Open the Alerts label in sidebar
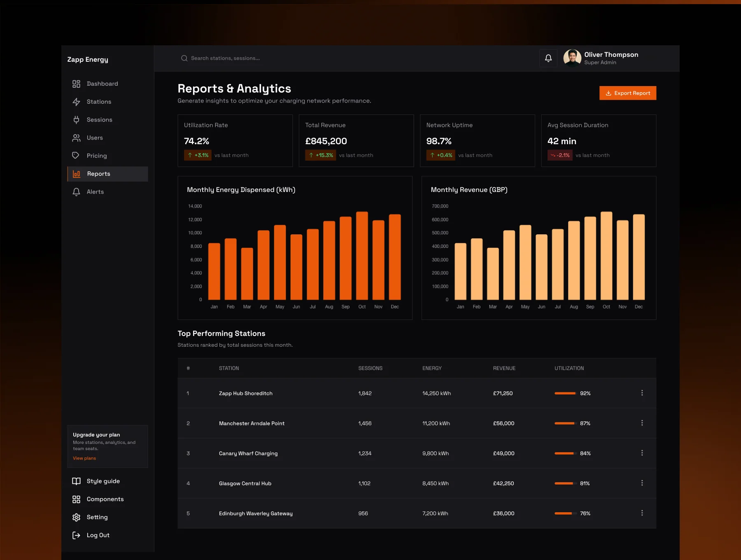Screen dimensions: 741x560 click(x=95, y=192)
